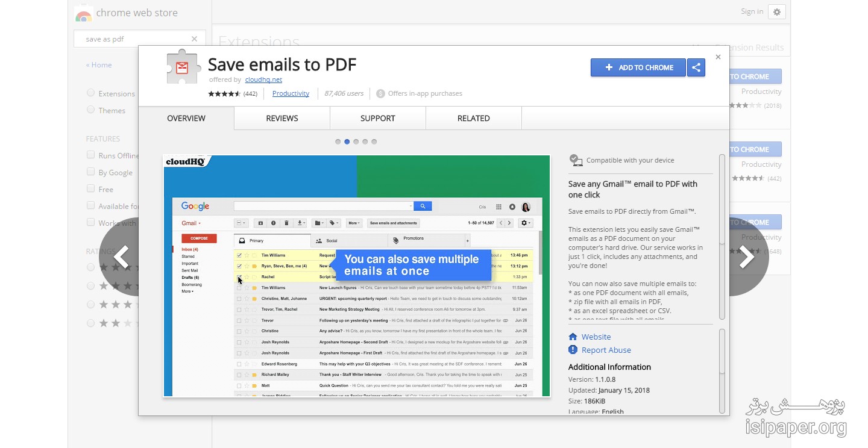Click the '87,406 users' text

tap(344, 93)
